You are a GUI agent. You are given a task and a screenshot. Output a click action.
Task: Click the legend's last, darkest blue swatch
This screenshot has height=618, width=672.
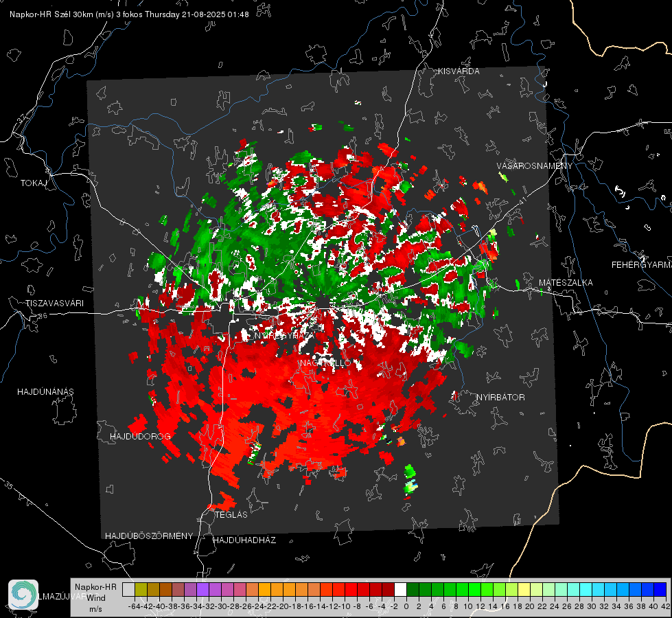[x=660, y=589]
